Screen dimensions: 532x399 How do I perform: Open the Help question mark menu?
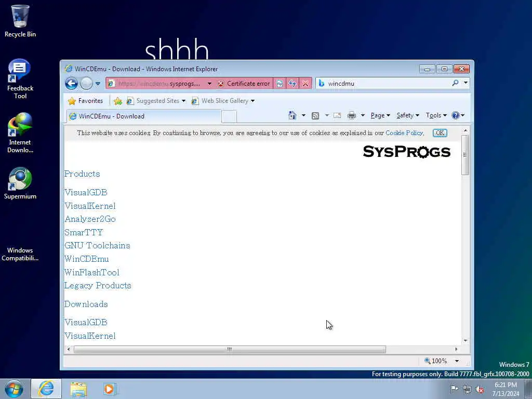[458, 115]
